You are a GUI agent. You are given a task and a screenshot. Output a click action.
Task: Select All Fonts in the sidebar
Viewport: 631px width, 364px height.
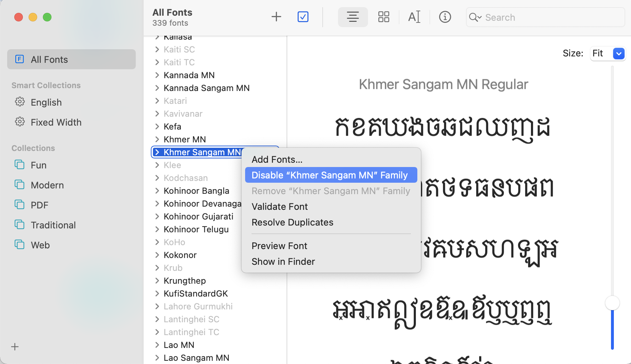(71, 59)
